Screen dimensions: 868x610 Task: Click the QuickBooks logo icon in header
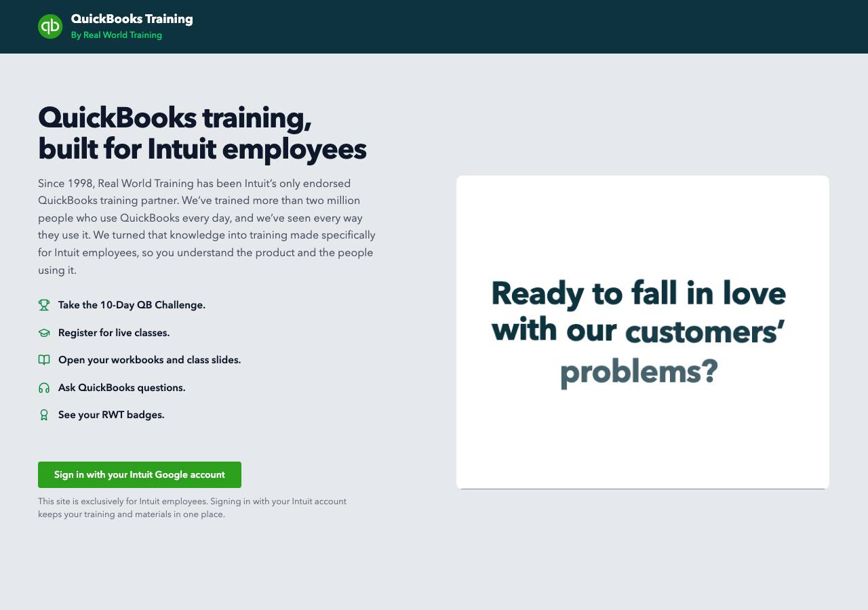(x=50, y=26)
